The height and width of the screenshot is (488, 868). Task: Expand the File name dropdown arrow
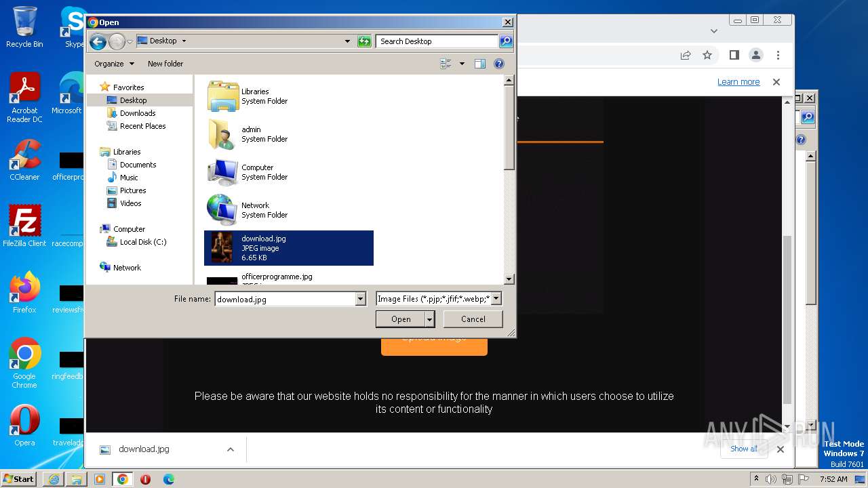361,299
